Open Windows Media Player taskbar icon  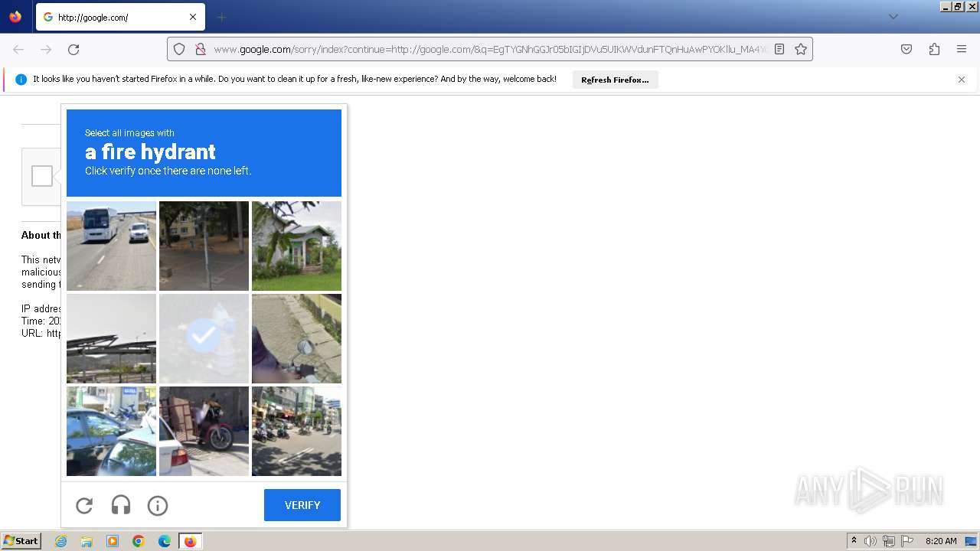point(113,541)
